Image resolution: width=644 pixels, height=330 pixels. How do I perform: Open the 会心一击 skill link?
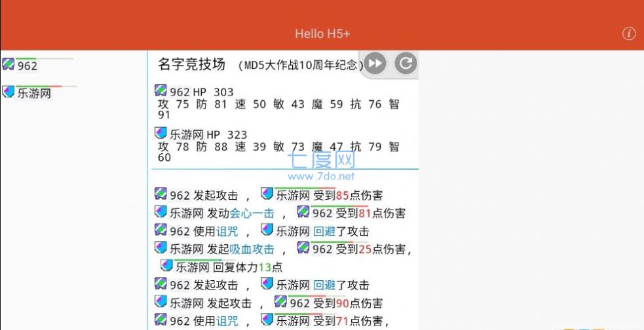pos(253,213)
